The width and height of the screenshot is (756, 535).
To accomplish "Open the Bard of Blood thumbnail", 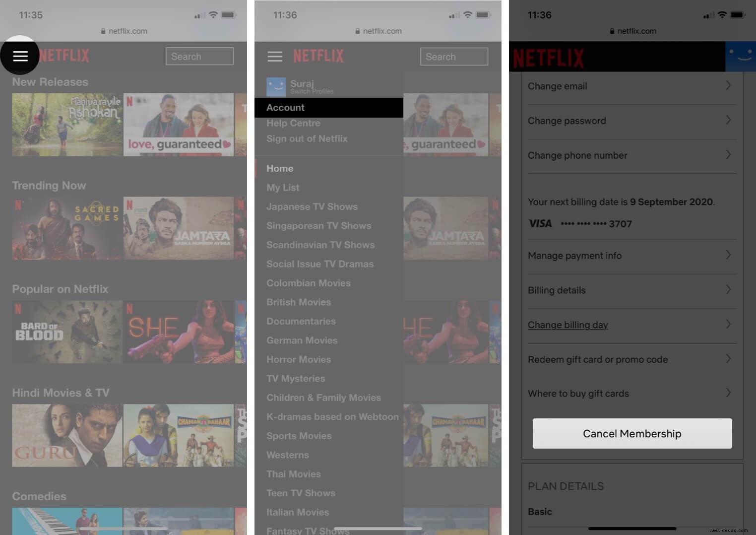I will point(67,332).
